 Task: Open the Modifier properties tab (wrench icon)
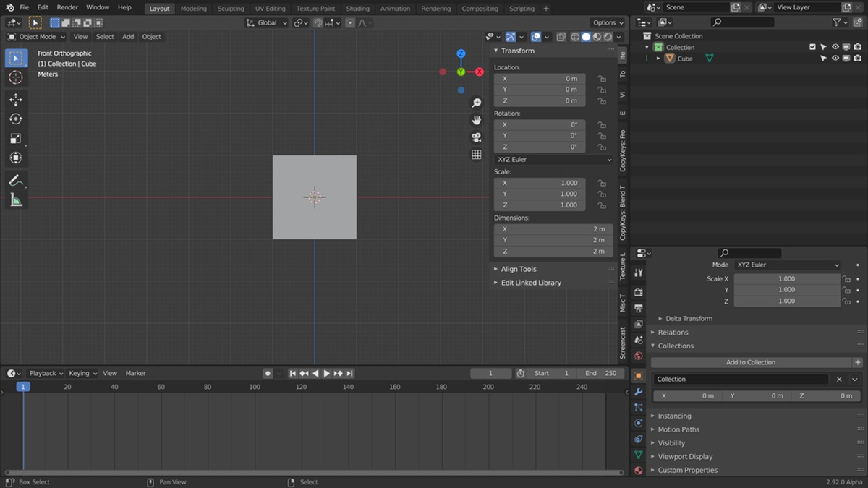coord(638,390)
